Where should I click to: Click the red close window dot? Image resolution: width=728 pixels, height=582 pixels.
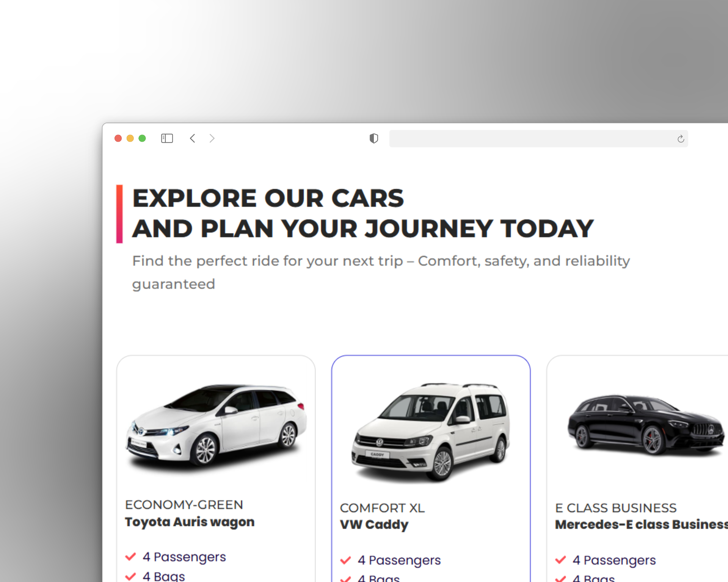click(x=118, y=138)
